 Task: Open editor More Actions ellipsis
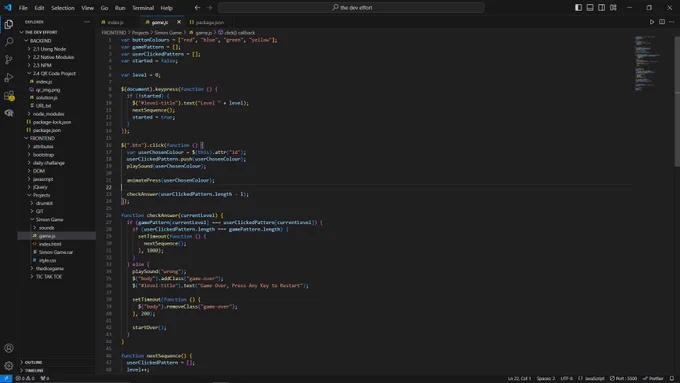click(x=671, y=22)
